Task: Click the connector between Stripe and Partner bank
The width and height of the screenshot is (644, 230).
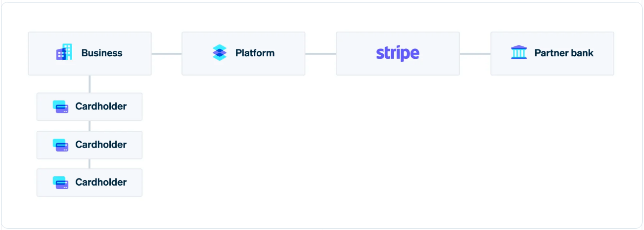Action: click(475, 53)
